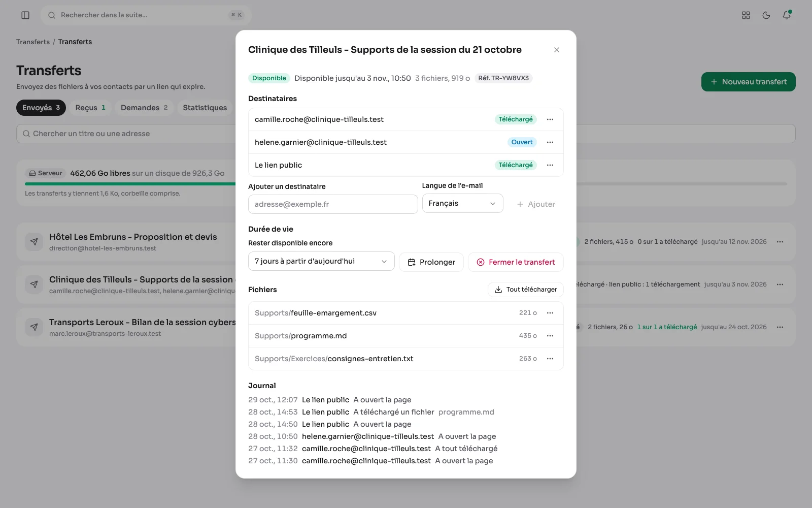Switch to the Demandes tab
Viewport: 812px width, 508px height.
click(144, 108)
